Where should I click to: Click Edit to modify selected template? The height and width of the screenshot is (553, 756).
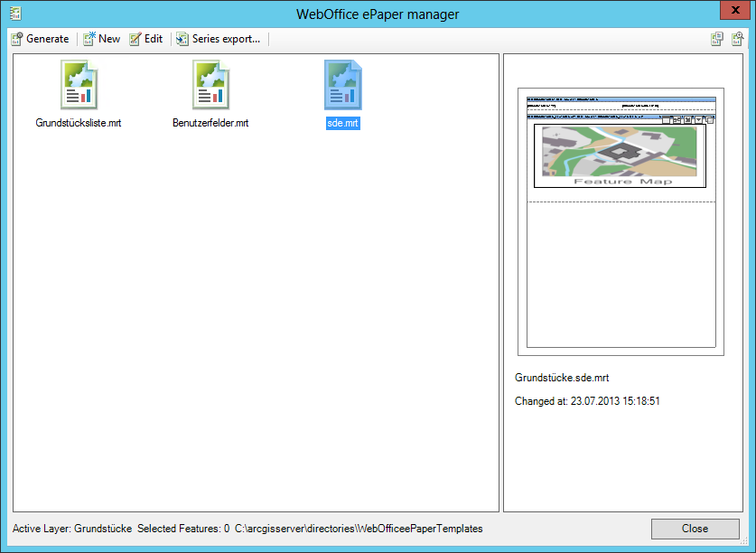coord(145,39)
